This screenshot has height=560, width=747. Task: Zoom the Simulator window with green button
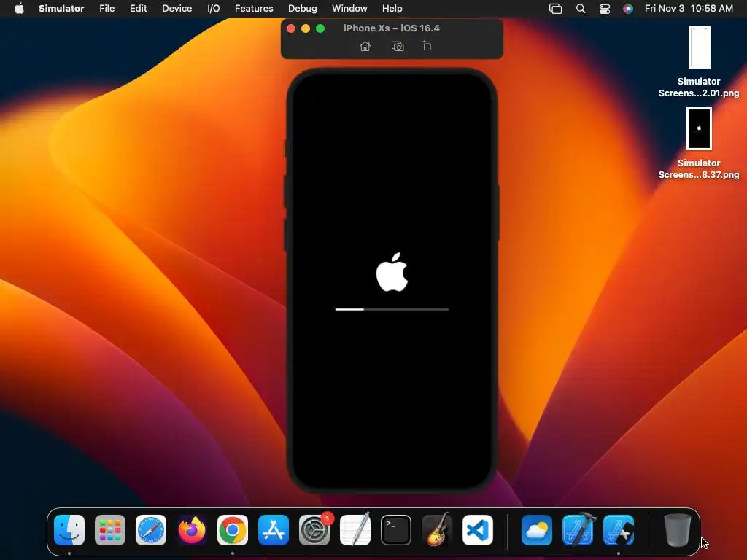[x=320, y=28]
